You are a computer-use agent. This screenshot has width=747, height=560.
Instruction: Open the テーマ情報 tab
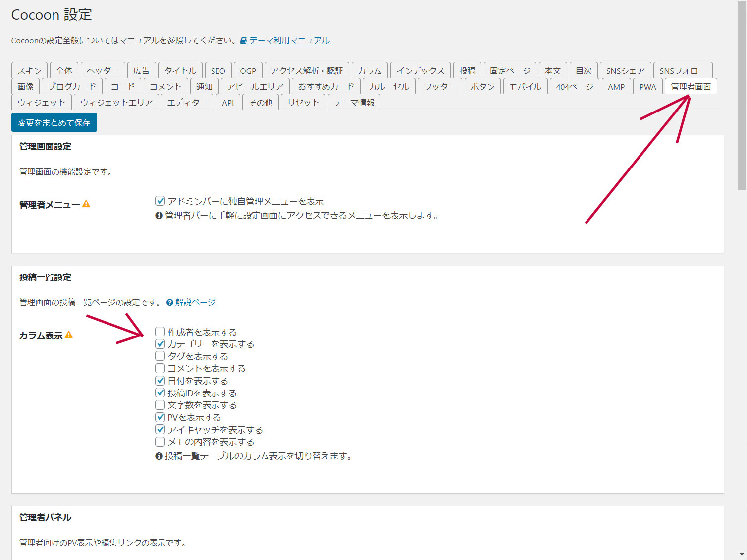(354, 102)
